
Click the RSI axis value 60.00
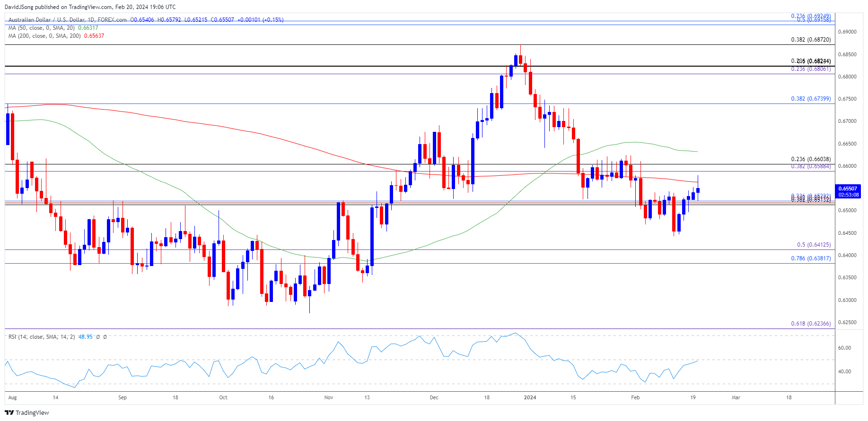tap(844, 348)
